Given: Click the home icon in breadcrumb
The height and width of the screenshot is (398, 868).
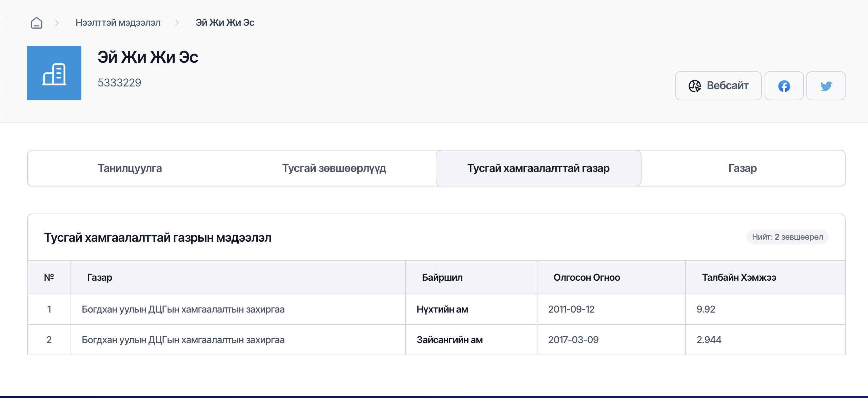Looking at the screenshot, I should point(37,23).
